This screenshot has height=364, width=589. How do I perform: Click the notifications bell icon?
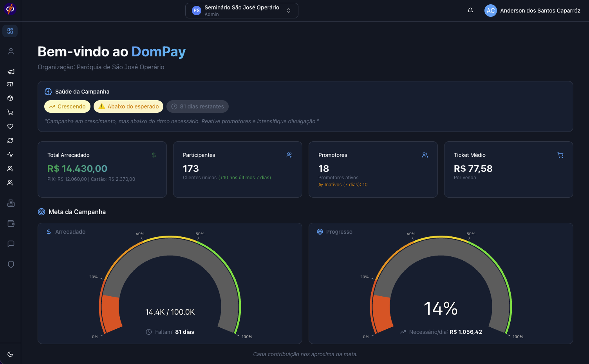click(x=470, y=11)
